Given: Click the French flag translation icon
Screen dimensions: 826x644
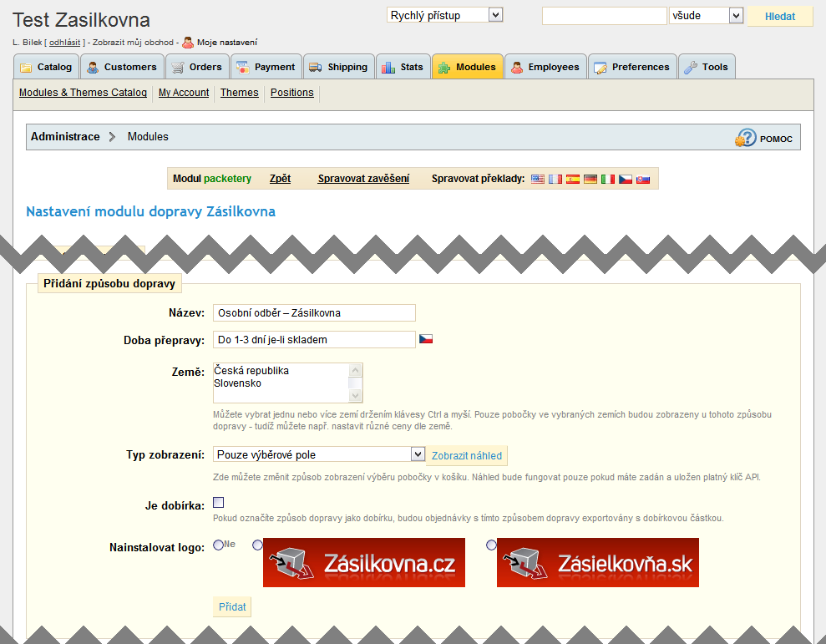Looking at the screenshot, I should [555, 180].
